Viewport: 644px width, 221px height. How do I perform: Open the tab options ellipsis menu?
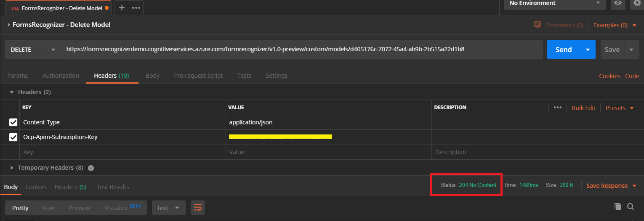[x=136, y=8]
